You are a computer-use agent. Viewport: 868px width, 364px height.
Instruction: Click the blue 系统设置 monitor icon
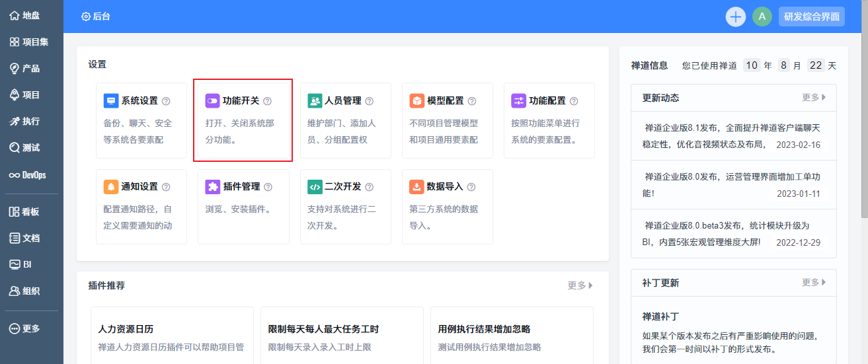tap(111, 101)
